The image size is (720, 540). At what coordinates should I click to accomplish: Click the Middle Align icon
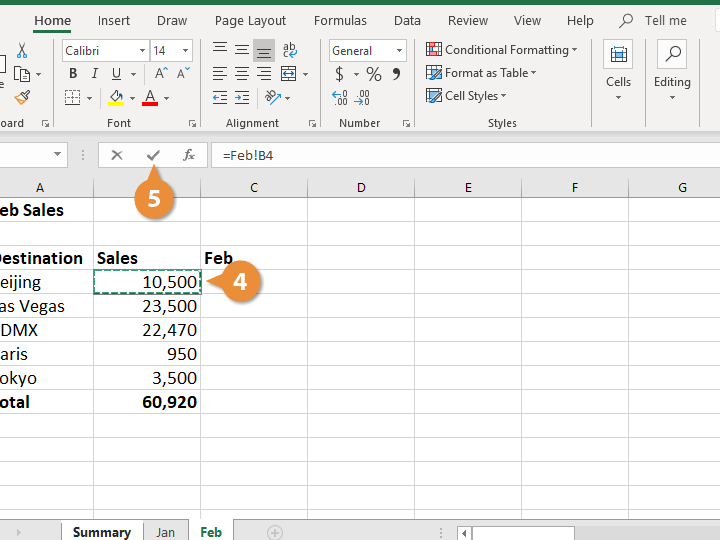tap(242, 50)
